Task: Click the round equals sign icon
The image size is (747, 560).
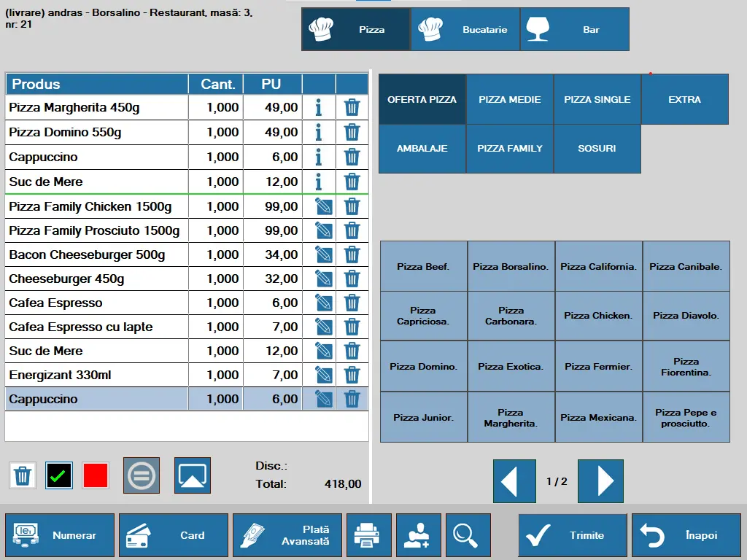Action: click(x=142, y=476)
